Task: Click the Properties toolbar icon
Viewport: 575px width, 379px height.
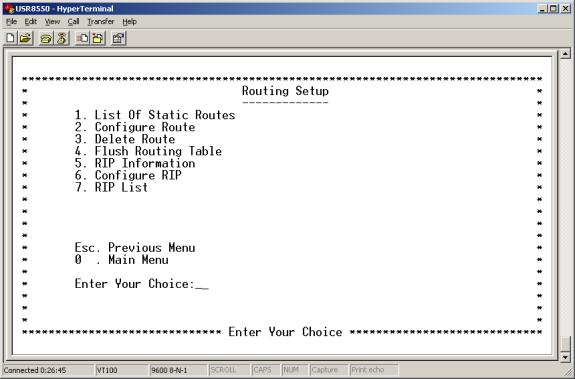Action: coord(118,38)
